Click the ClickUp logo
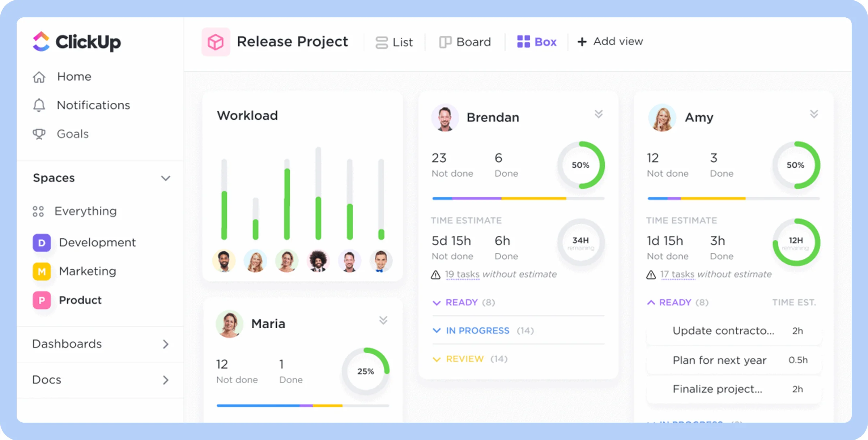Image resolution: width=868 pixels, height=440 pixels. [x=76, y=42]
